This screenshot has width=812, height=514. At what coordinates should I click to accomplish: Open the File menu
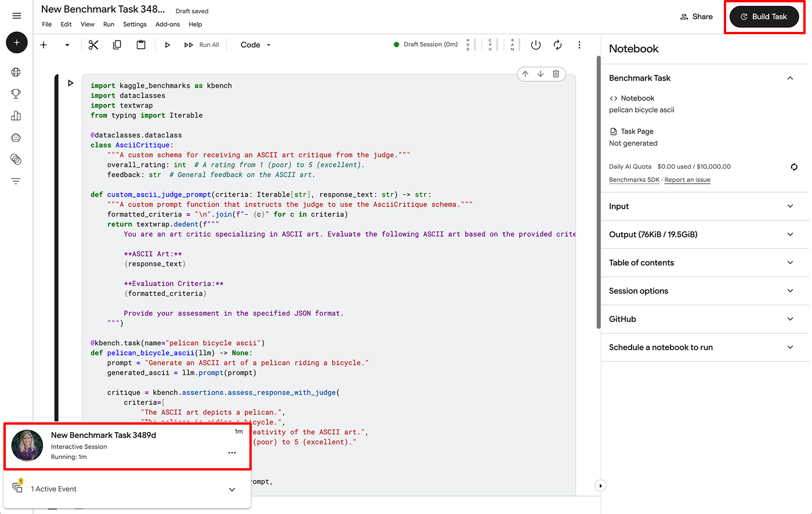tap(47, 24)
